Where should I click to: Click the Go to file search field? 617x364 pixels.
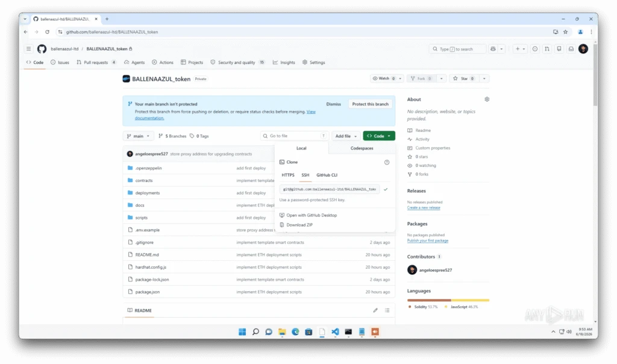(x=294, y=136)
